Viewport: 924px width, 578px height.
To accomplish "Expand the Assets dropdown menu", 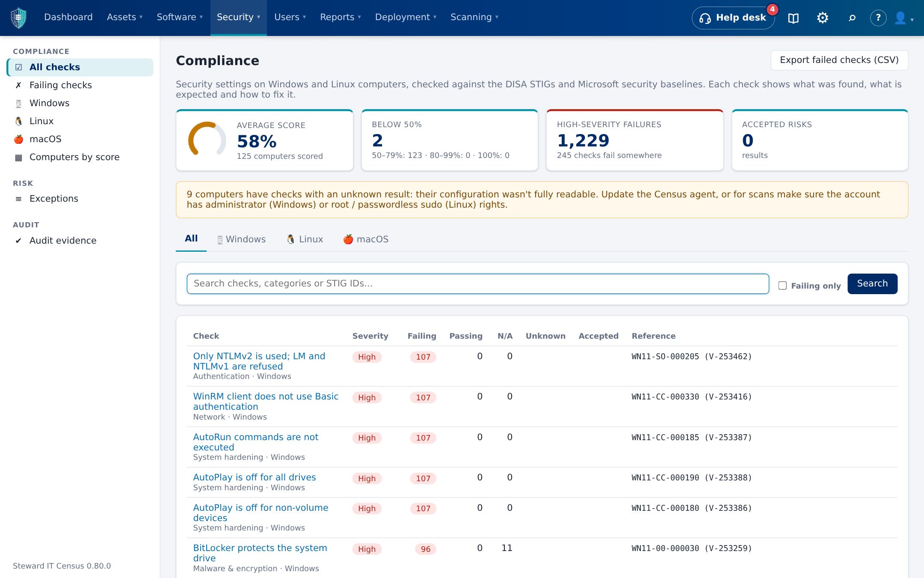I will [124, 17].
